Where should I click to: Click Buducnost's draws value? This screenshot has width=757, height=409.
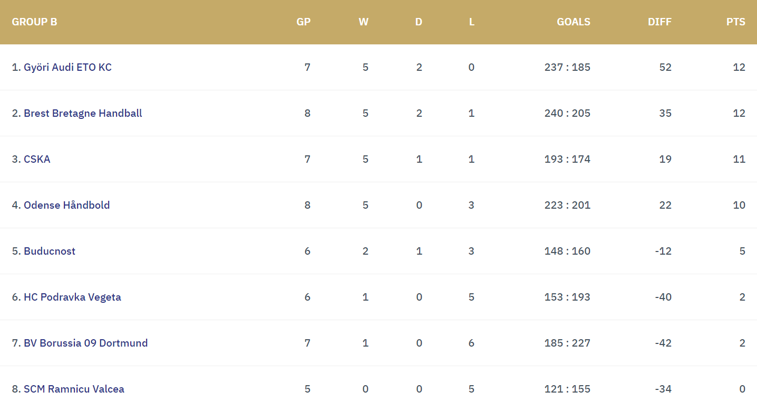419,251
